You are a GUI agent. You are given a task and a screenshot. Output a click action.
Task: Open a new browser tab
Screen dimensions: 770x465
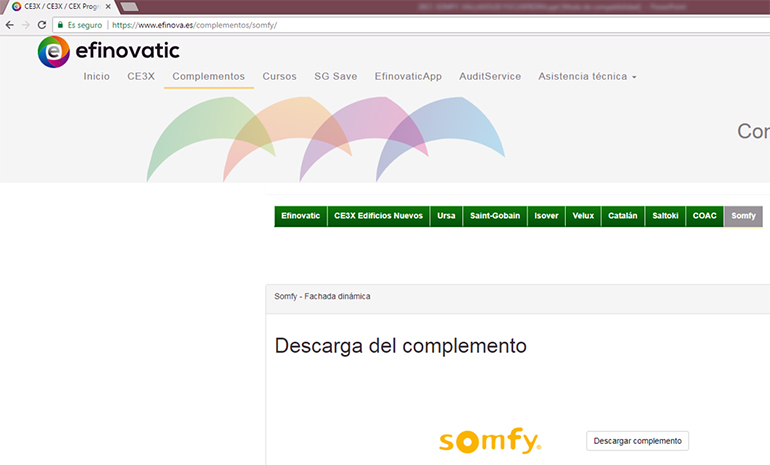tap(129, 6)
